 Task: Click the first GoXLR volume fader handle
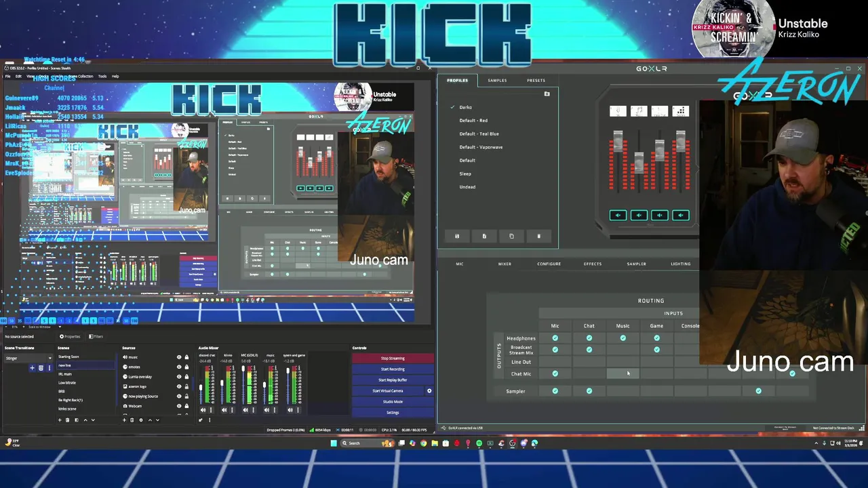coord(617,142)
